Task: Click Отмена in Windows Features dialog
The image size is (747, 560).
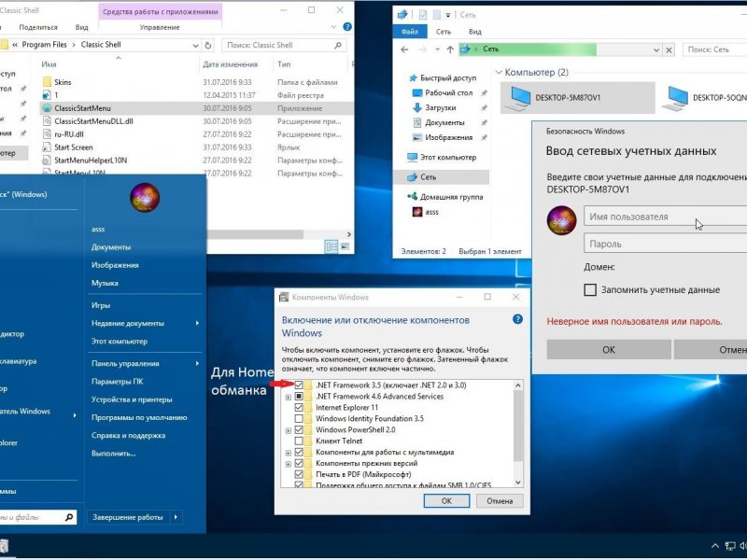Action: [x=500, y=500]
